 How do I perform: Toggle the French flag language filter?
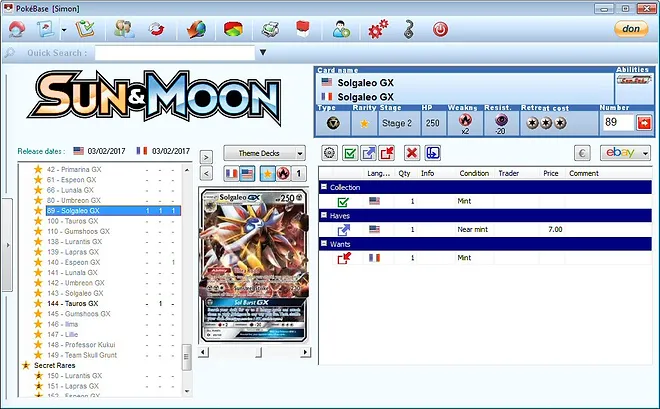[231, 173]
